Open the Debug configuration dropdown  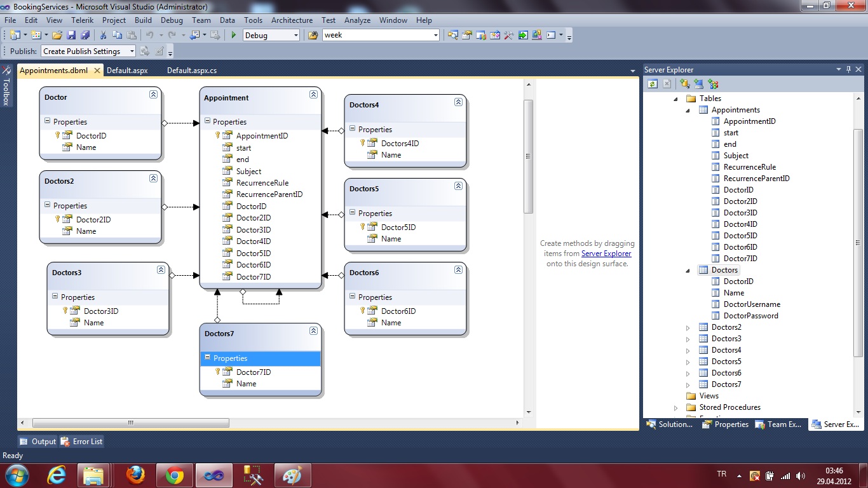tap(296, 36)
